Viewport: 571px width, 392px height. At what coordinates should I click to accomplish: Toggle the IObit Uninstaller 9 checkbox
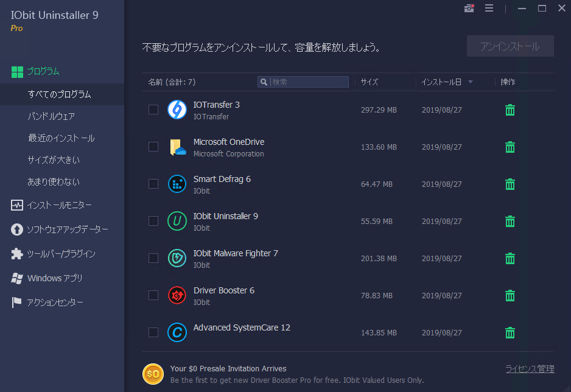(x=153, y=221)
